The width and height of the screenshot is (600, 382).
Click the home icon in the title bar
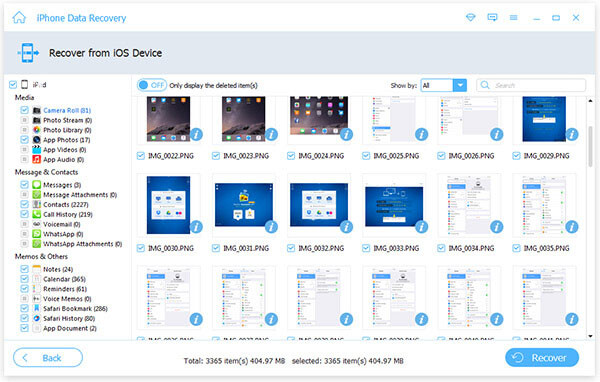click(19, 18)
